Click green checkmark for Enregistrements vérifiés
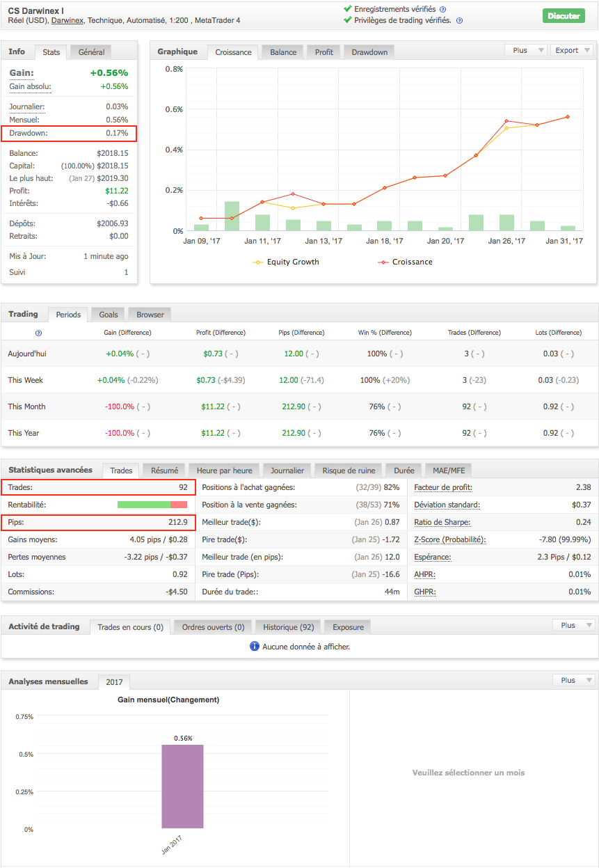599x868 pixels. (x=348, y=9)
